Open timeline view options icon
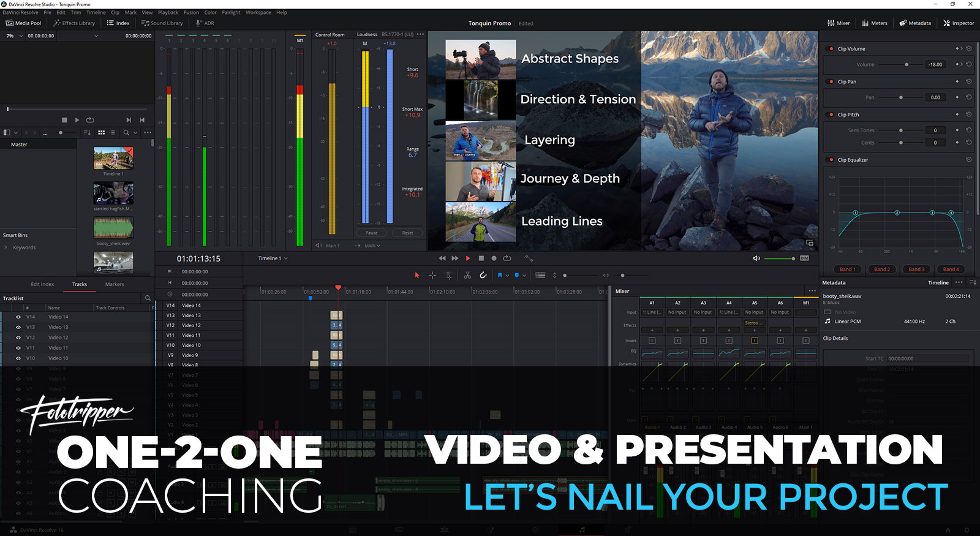The height and width of the screenshot is (536, 980). click(540, 276)
